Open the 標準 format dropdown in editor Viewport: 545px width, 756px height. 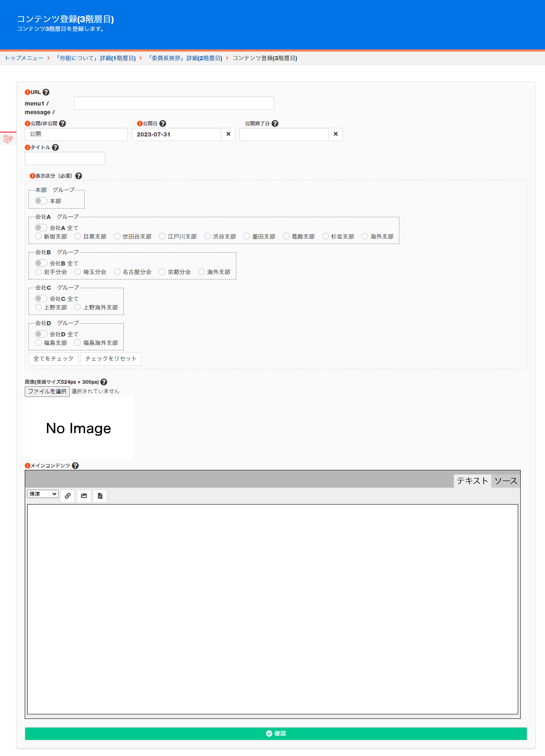click(43, 494)
